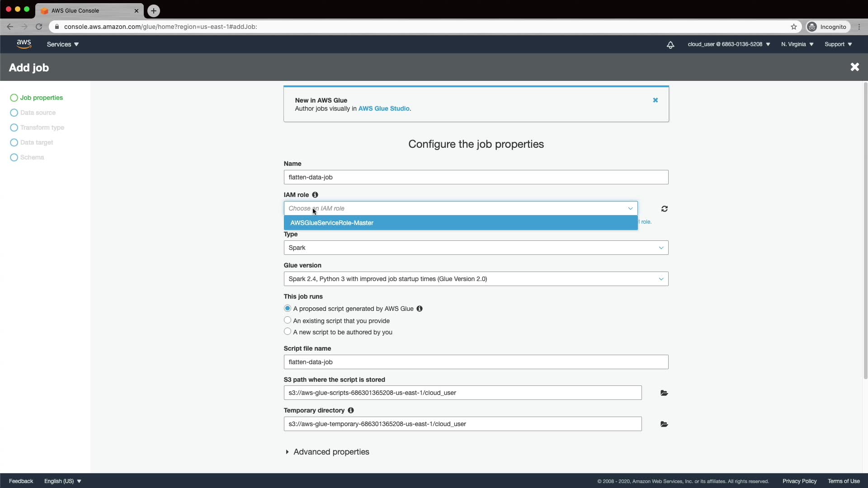Open folder browser for temporary directory
The width and height of the screenshot is (868, 488).
pyautogui.click(x=664, y=424)
